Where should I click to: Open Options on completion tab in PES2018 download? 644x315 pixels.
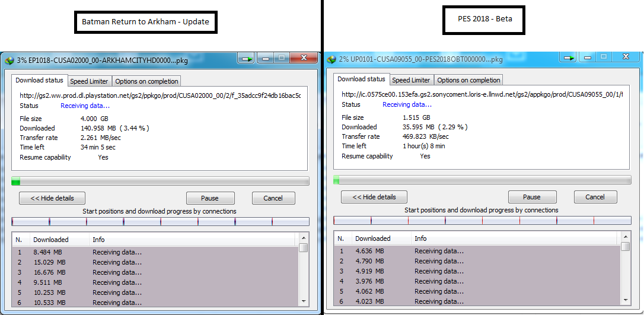[468, 80]
